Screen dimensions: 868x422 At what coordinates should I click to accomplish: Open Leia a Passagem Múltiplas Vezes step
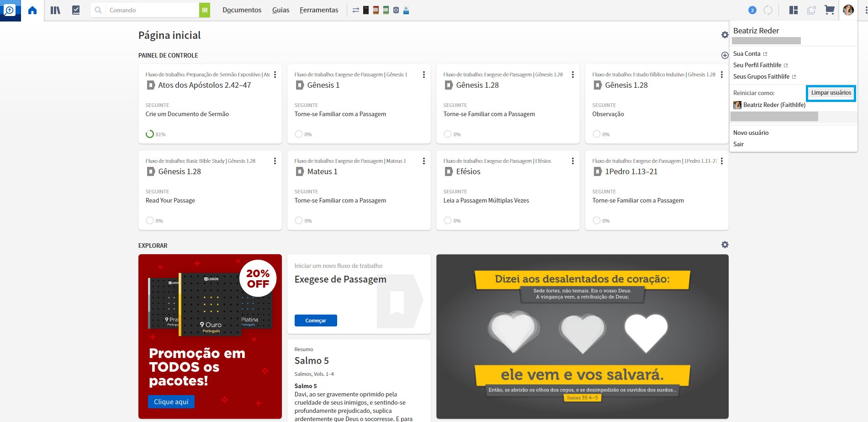click(486, 200)
